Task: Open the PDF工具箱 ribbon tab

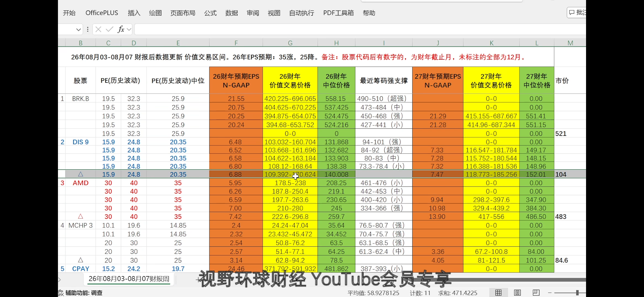Action: coord(338,13)
